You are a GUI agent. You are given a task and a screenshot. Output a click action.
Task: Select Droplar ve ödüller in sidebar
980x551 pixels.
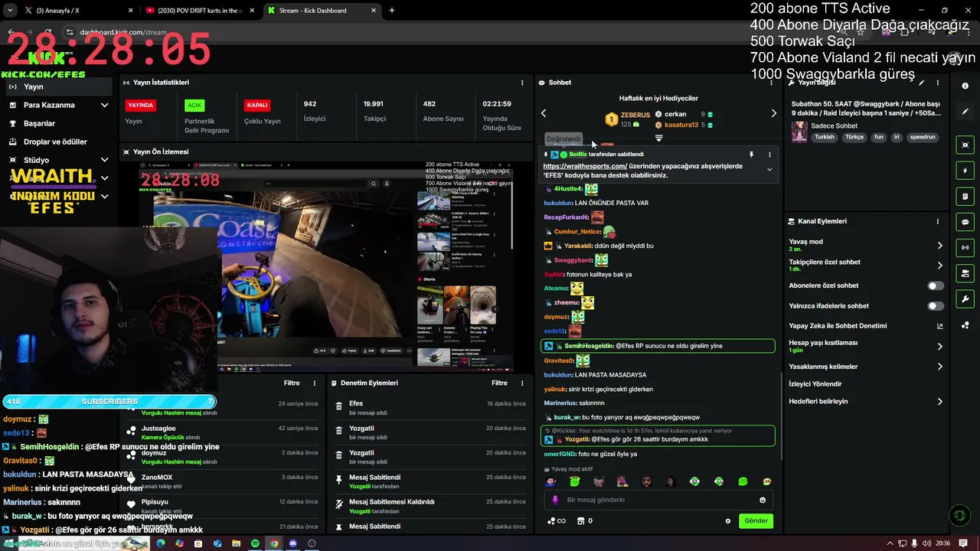coord(60,142)
